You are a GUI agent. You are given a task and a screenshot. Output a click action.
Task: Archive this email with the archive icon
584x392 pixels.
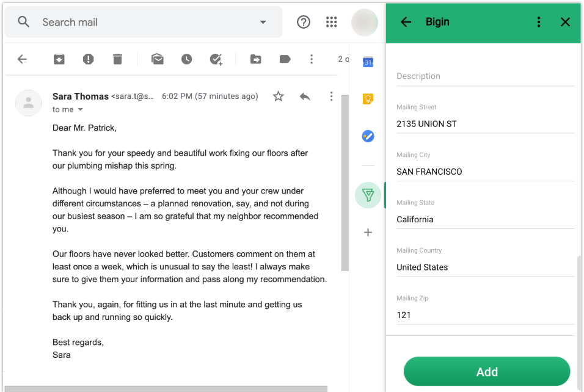(59, 59)
